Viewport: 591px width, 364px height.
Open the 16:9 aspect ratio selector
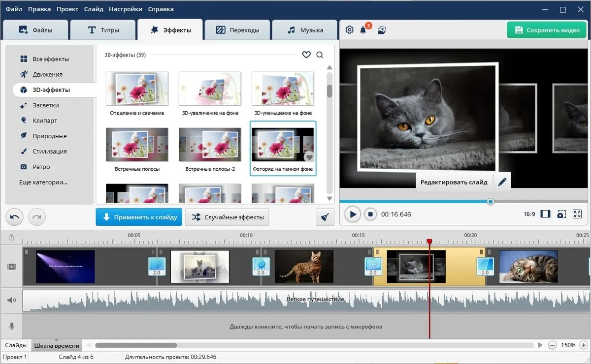[x=529, y=214]
